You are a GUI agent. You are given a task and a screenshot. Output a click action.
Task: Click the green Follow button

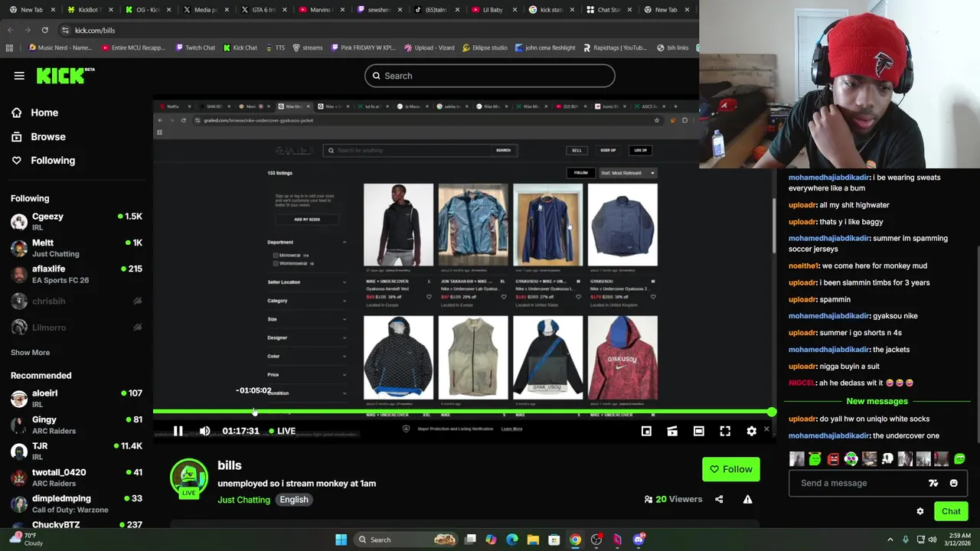tap(731, 469)
